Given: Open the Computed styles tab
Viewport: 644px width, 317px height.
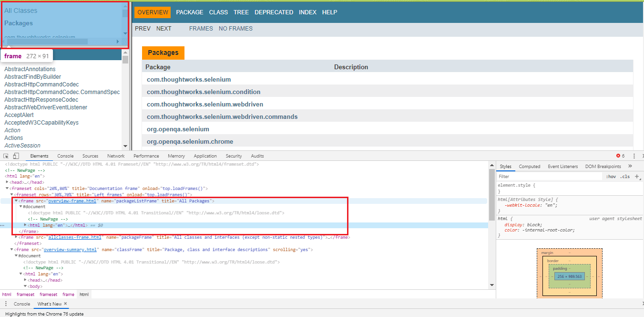Looking at the screenshot, I should pos(530,167).
